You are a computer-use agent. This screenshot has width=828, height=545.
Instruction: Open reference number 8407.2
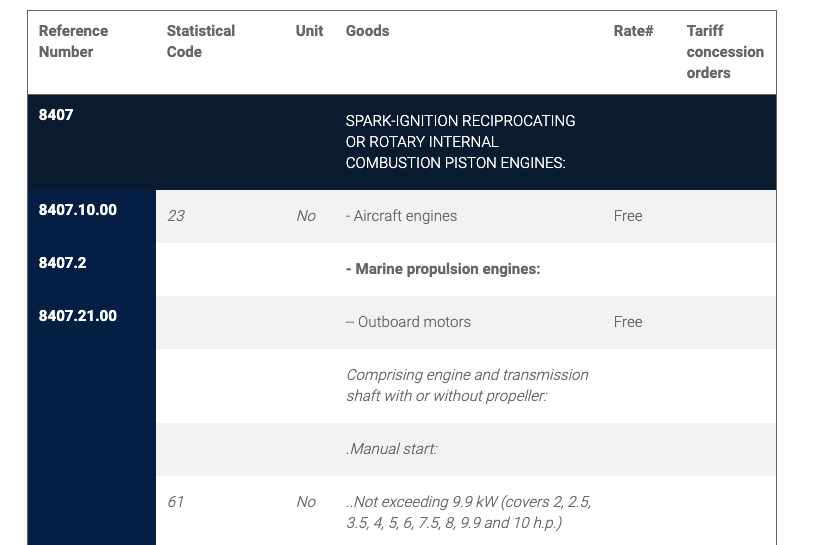[x=62, y=262]
